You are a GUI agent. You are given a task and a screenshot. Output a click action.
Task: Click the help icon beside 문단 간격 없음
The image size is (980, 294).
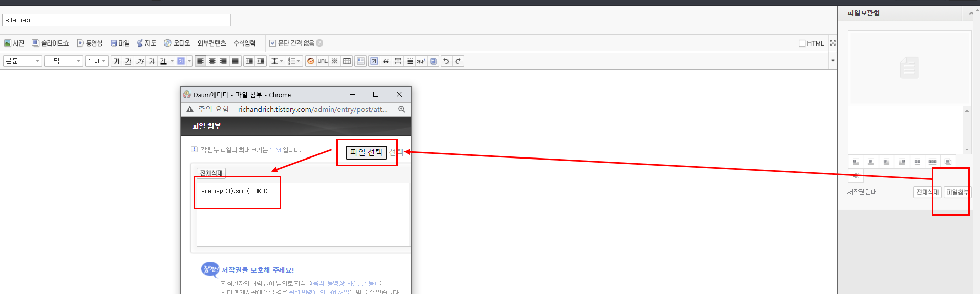pyautogui.click(x=319, y=43)
